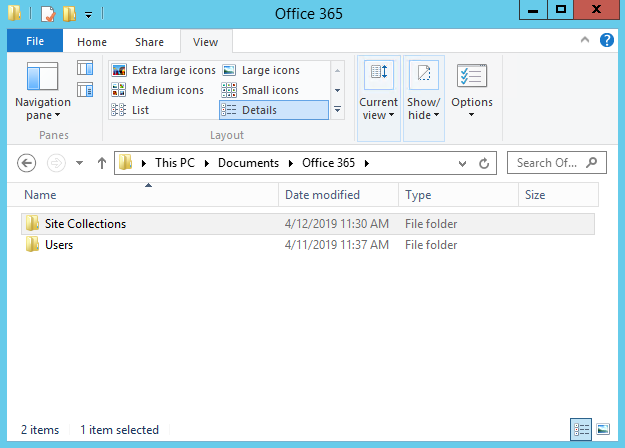625x448 pixels.
Task: Switch to details view in status bar
Action: (581, 429)
